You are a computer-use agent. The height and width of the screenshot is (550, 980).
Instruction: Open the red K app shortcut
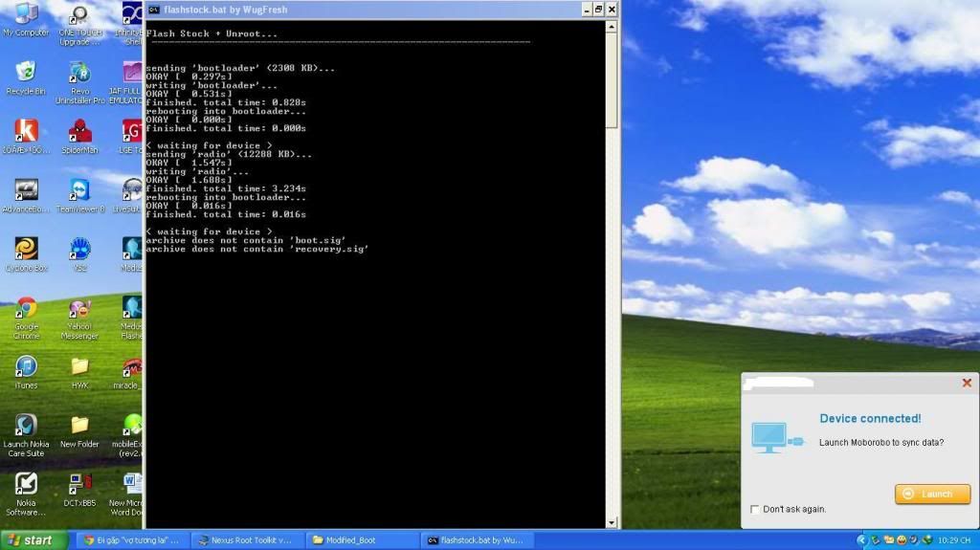coord(26,136)
